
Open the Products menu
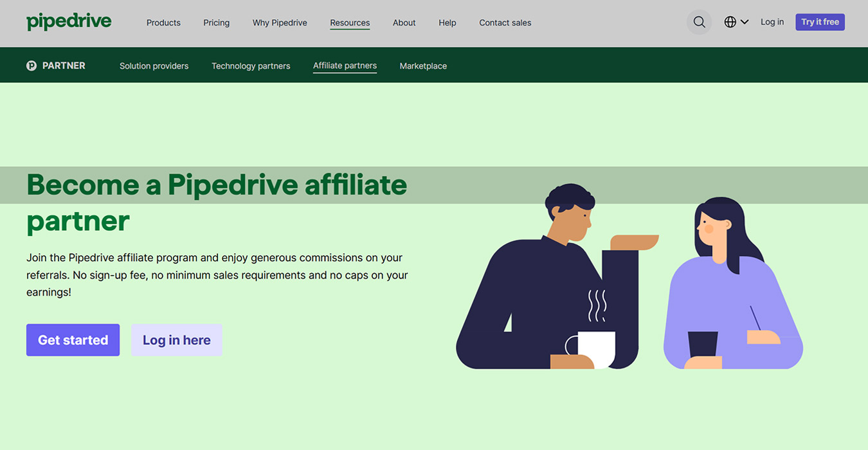point(163,22)
